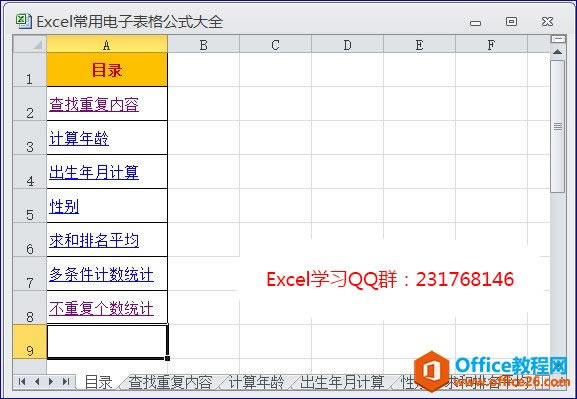Jump to last sheet using navigation arrow
Screen dimensions: 577x399
66,381
